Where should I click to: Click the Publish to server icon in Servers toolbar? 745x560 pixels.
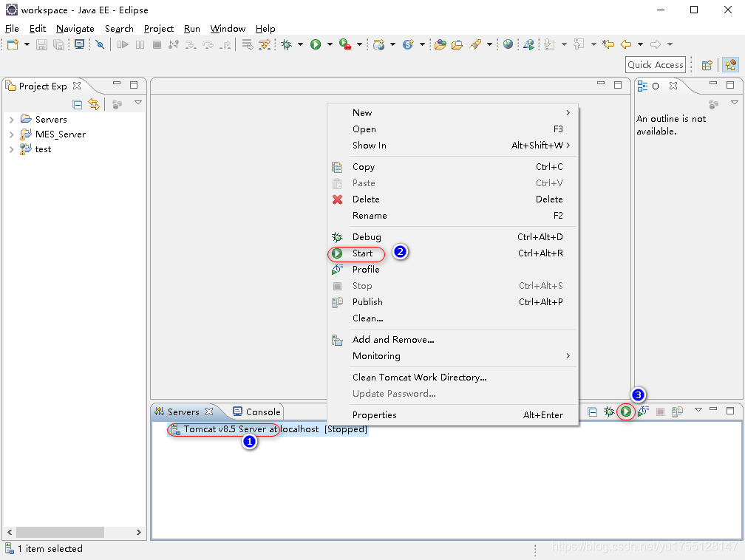677,412
